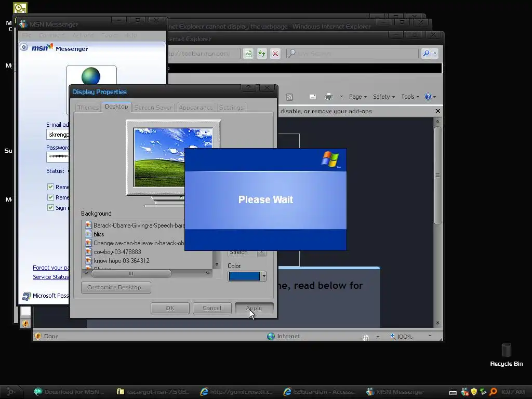Viewport: 532px width, 399px height.
Task: Open the Color dropdown arrow
Action: tap(263, 276)
